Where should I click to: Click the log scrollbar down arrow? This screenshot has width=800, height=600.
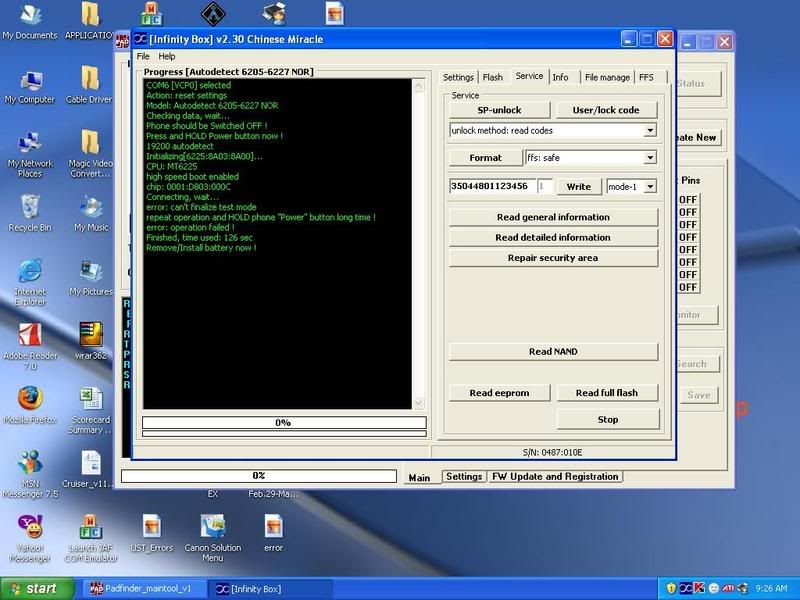418,403
